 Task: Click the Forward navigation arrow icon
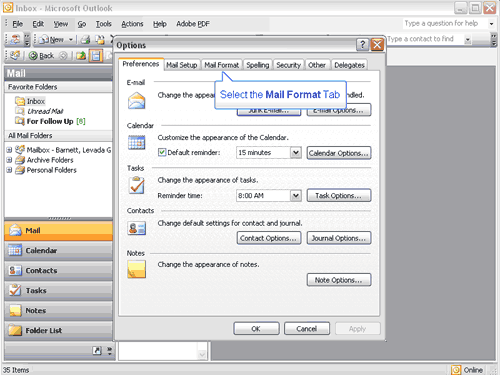coord(63,56)
